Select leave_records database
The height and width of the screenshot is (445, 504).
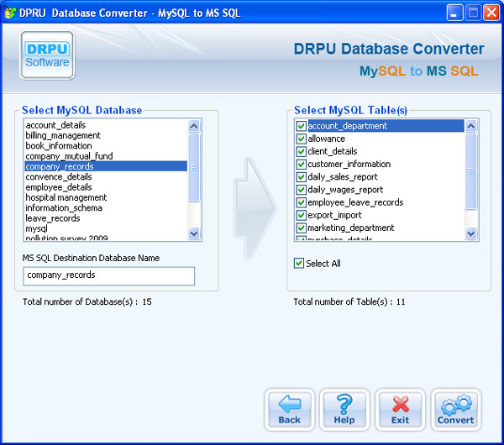click(x=106, y=218)
